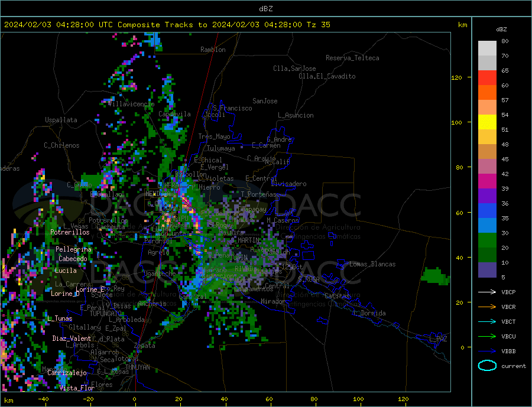Click the blue VBBB arrow icon
The image size is (532, 407).
click(487, 351)
